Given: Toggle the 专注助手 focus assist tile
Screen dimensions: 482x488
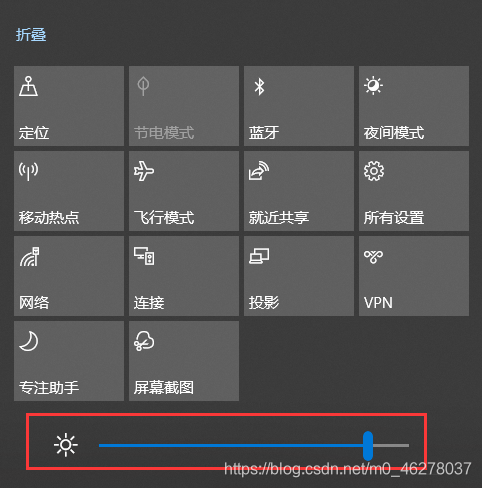Looking at the screenshot, I should tap(69, 361).
